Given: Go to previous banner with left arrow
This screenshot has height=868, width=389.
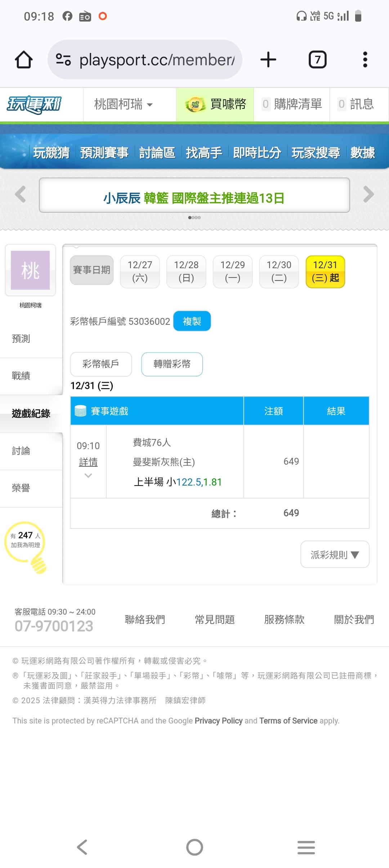Looking at the screenshot, I should coord(21,194).
